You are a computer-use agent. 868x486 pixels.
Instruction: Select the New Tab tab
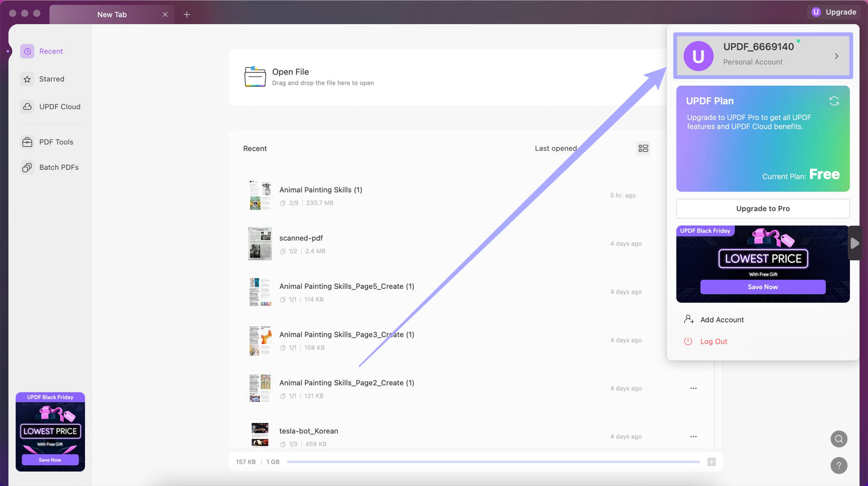[x=112, y=14]
